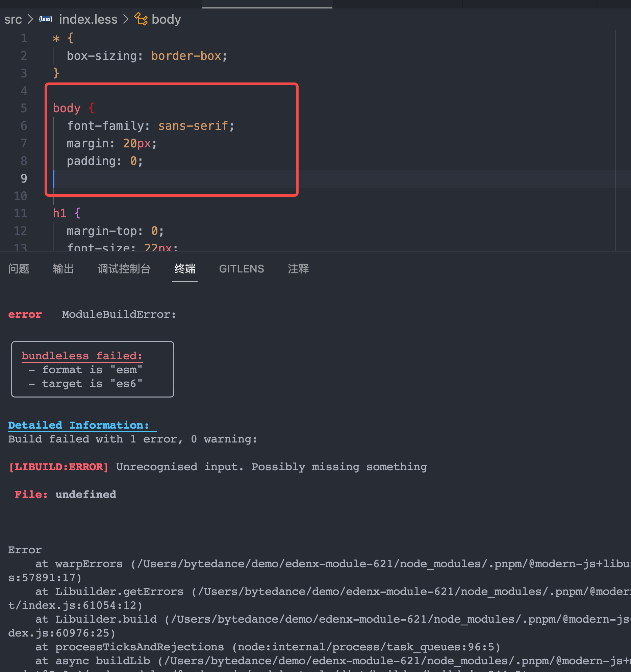Switch to the 问题 panel tab
This screenshot has height=672, width=631.
[x=19, y=269]
